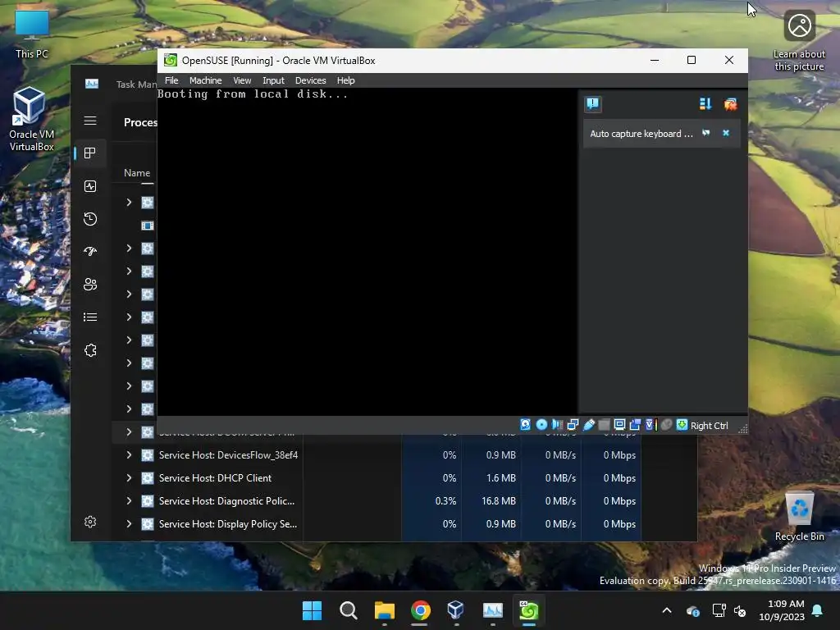Click Oracle VM VirtualBox desktop shortcut
This screenshot has height=630, width=840.
[x=31, y=119]
